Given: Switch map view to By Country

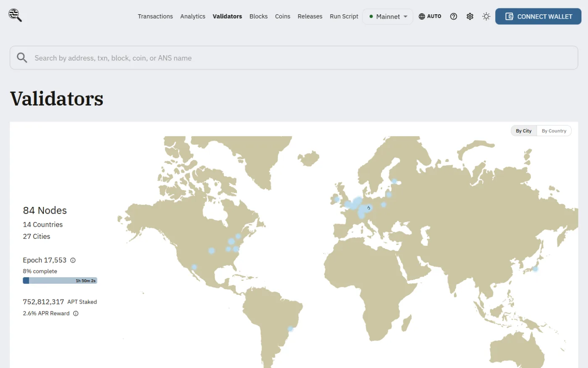Looking at the screenshot, I should tap(554, 131).
